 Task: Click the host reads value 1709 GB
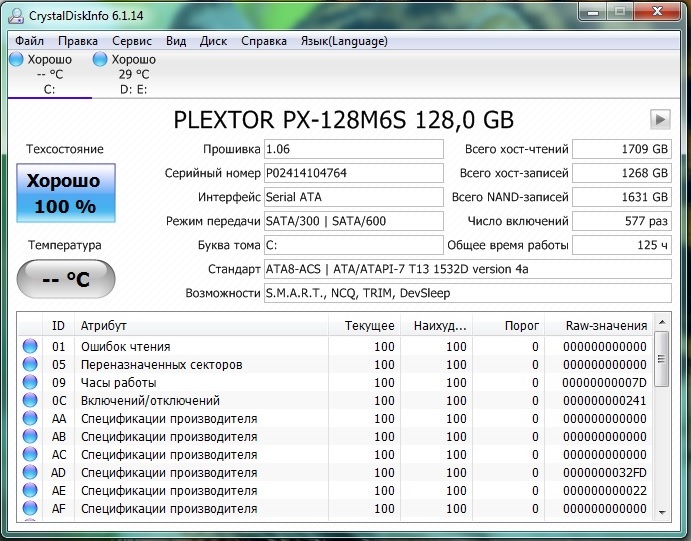622,149
